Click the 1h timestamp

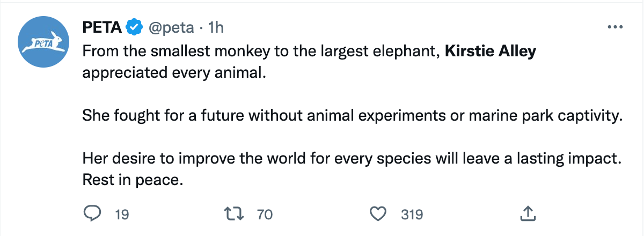pyautogui.click(x=215, y=27)
